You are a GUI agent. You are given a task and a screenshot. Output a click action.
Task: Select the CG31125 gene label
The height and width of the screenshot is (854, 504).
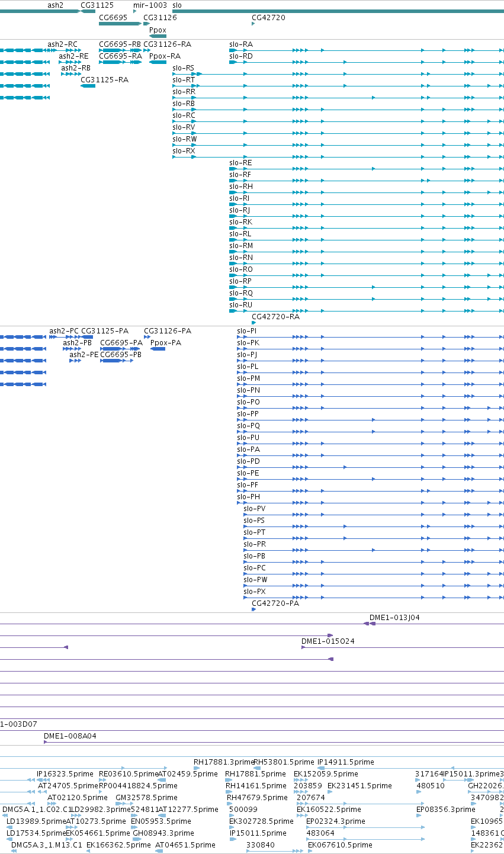click(x=97, y=5)
